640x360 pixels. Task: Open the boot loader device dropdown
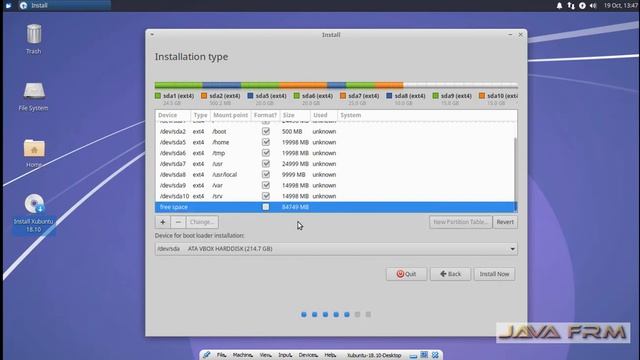coord(336,249)
